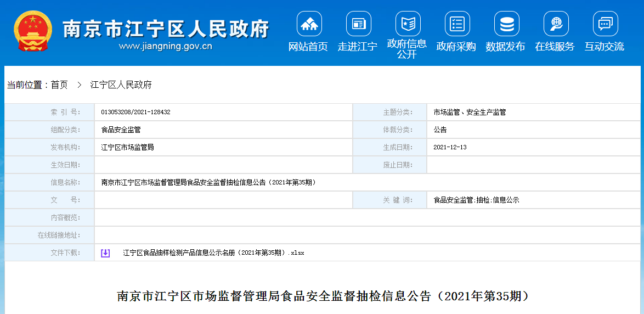The image size is (644, 314).
Task: Click the database icon above 数据发布
Action: (506, 24)
